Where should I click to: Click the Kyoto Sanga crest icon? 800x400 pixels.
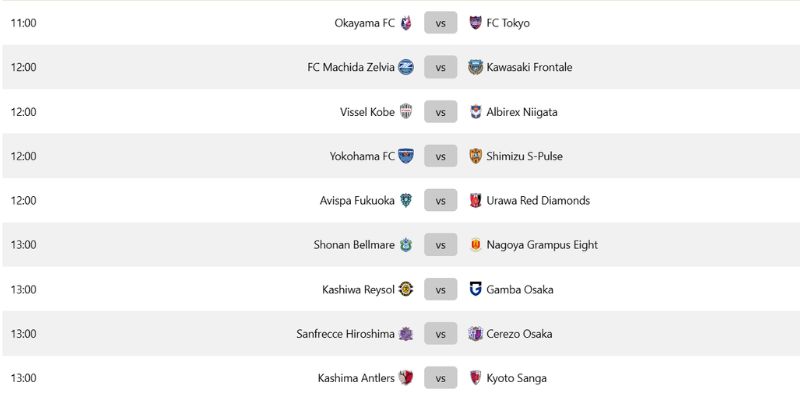[x=476, y=378]
